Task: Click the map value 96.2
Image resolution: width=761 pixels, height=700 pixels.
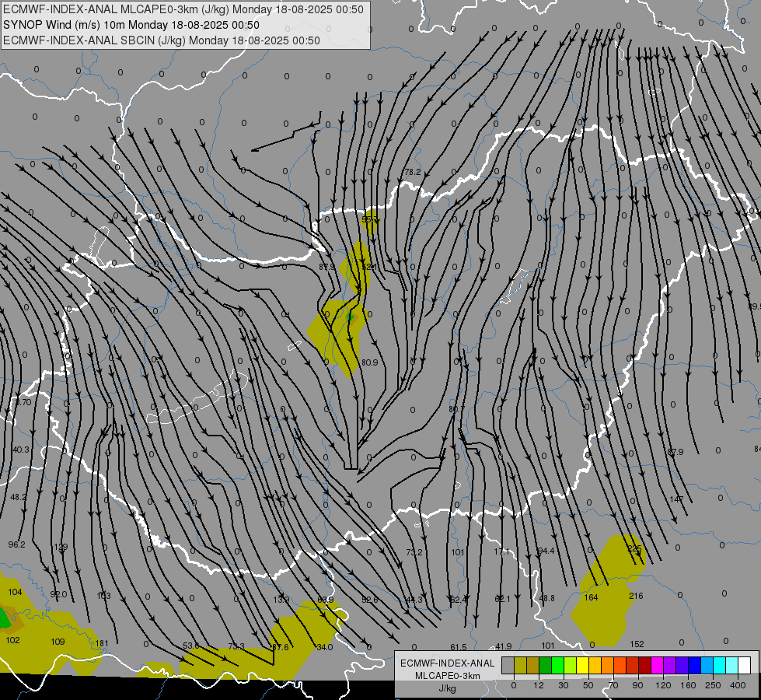Action: click(16, 544)
